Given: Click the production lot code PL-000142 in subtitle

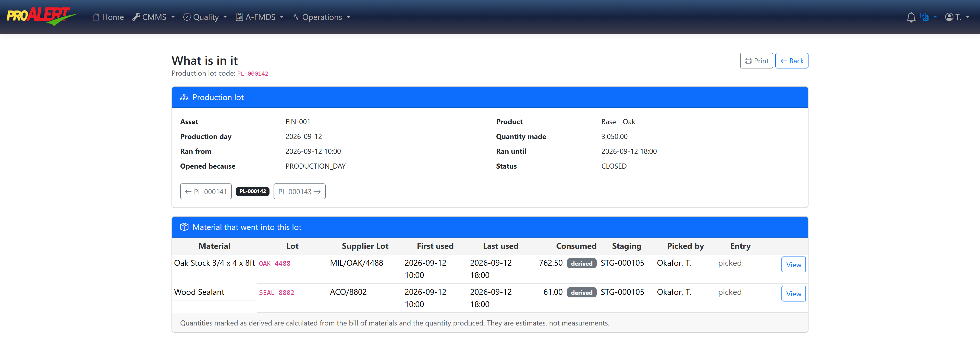Looking at the screenshot, I should [x=253, y=74].
